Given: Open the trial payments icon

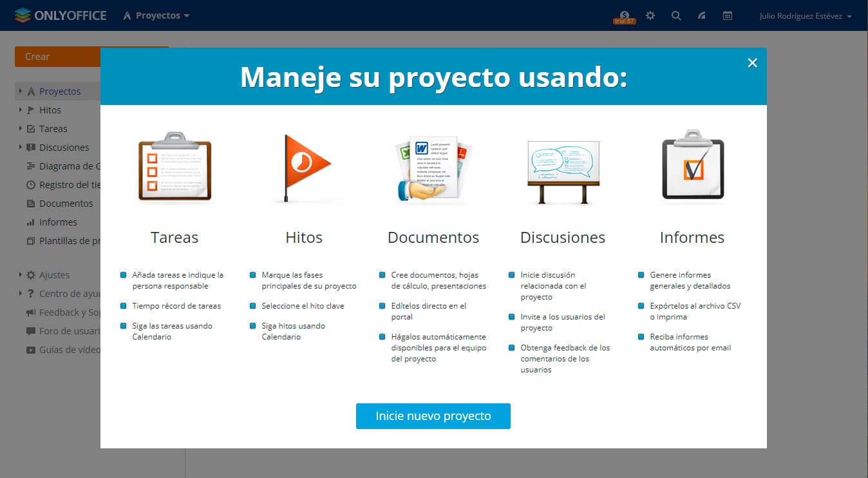Looking at the screenshot, I should coord(624,17).
